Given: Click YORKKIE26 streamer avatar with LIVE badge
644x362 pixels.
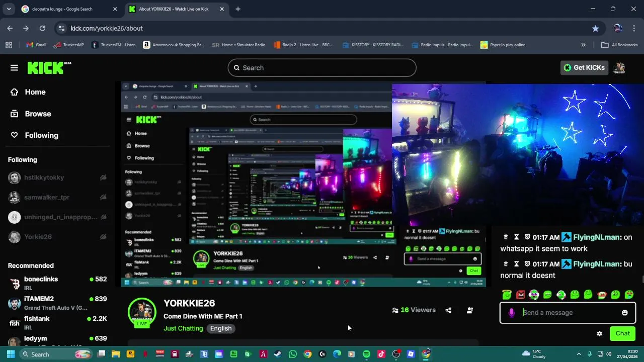Looking at the screenshot, I should click(x=142, y=313).
